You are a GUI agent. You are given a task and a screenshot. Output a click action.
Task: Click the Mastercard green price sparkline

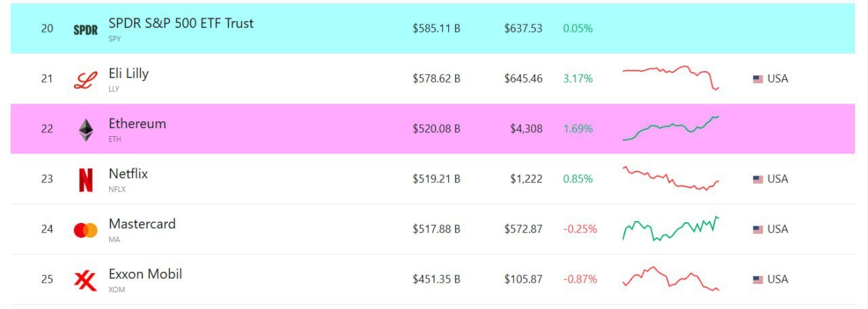671,228
